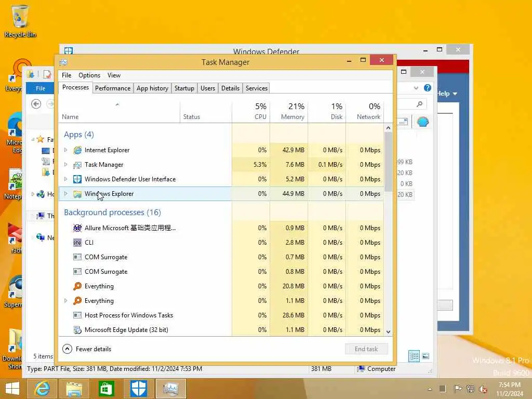532x399 pixels.
Task: Select the Background processes (16) heading
Action: pos(112,212)
